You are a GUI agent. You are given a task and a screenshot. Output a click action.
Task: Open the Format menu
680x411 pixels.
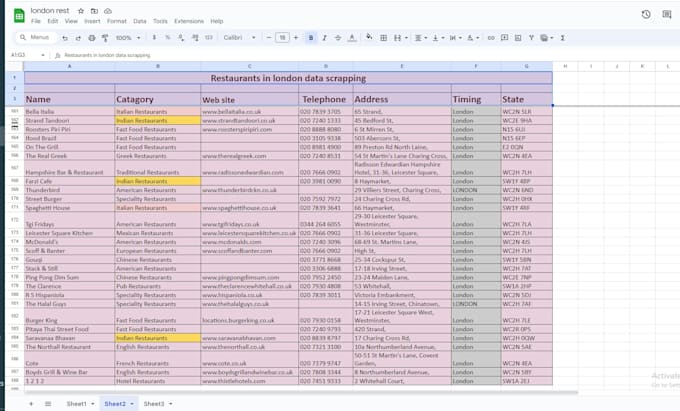pos(117,21)
